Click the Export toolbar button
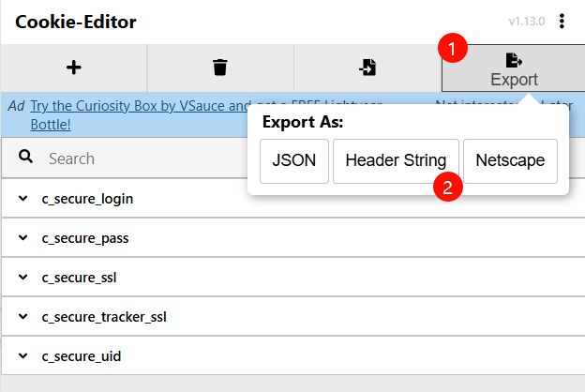The height and width of the screenshot is (392, 585). coord(513,70)
